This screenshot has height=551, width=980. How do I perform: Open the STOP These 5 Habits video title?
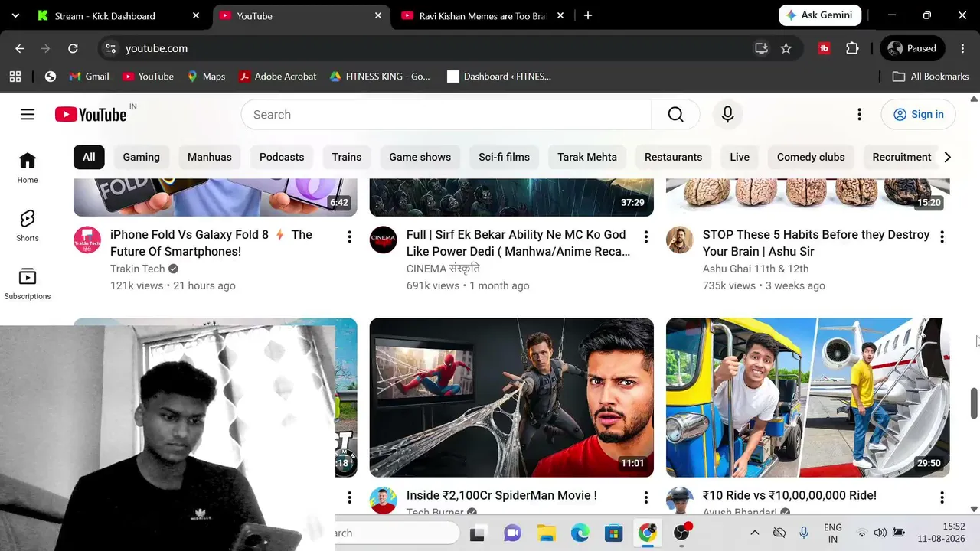(816, 243)
